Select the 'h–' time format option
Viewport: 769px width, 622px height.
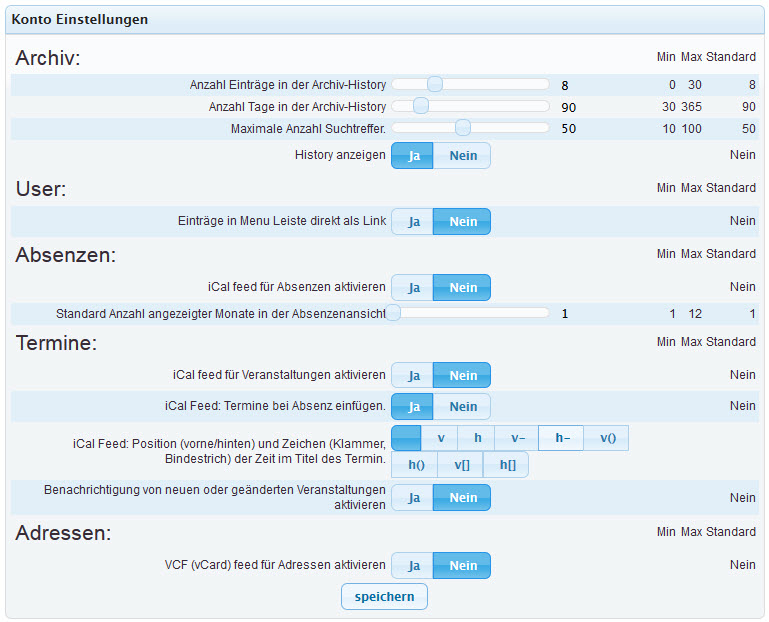tap(562, 439)
